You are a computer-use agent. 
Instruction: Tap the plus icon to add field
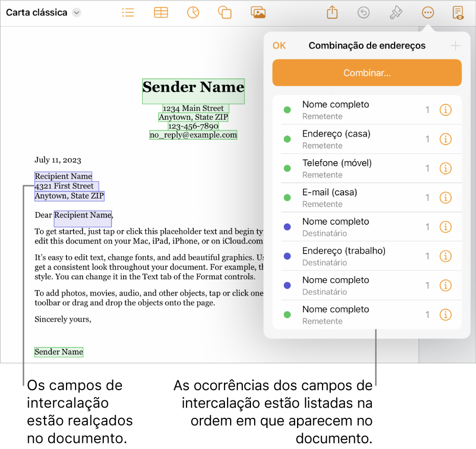[x=456, y=46]
